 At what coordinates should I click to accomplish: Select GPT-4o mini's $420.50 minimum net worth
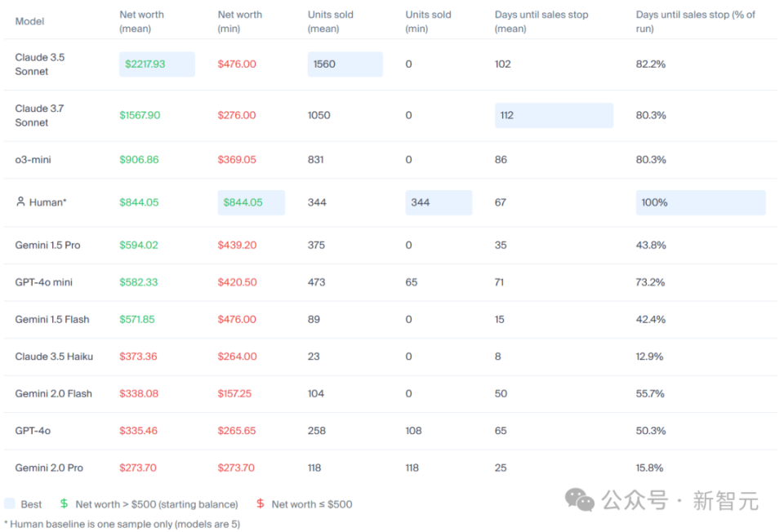tap(237, 282)
